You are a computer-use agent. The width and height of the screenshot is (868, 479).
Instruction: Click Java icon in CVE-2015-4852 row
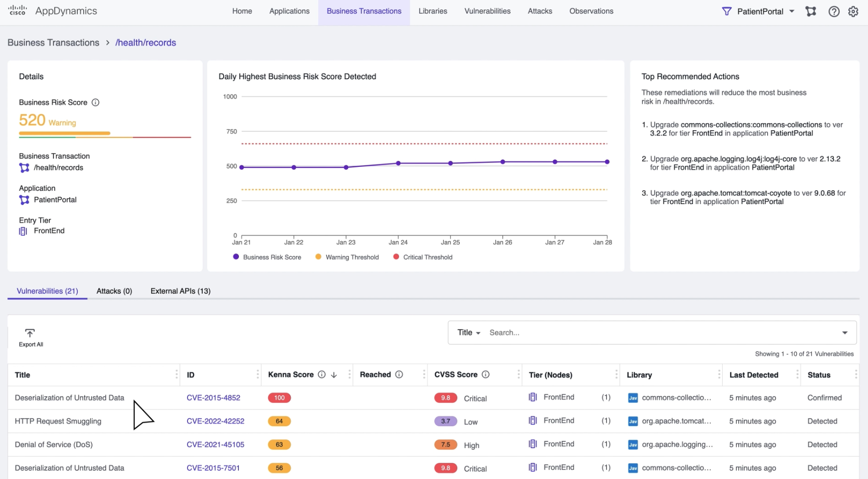[x=633, y=398]
